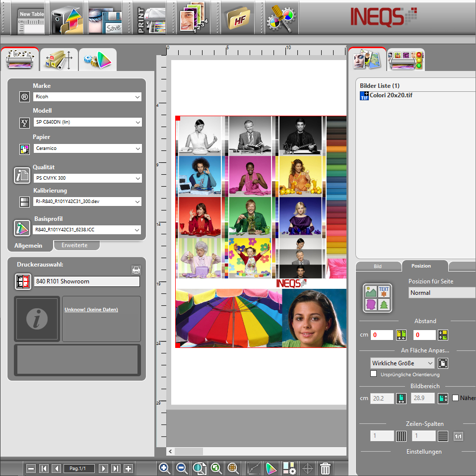
Task: Click the Papier icon
Action: point(24,149)
